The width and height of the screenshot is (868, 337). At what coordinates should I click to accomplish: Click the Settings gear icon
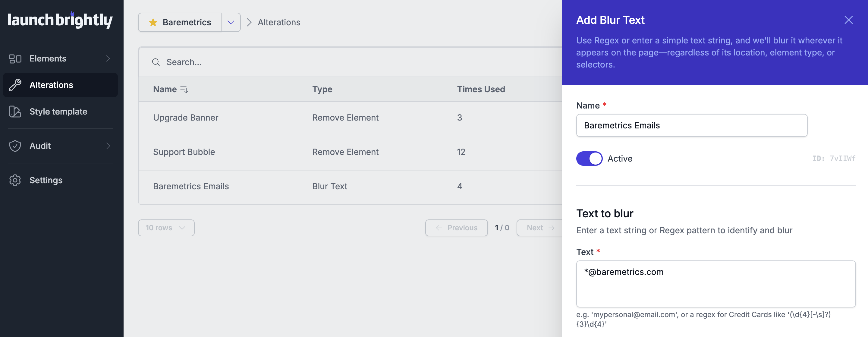click(x=15, y=180)
